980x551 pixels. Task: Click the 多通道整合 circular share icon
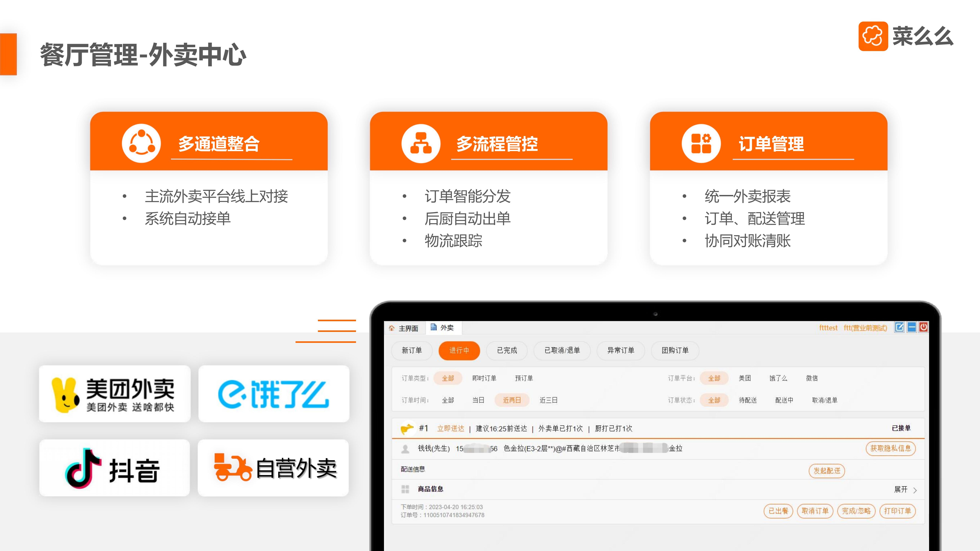141,143
